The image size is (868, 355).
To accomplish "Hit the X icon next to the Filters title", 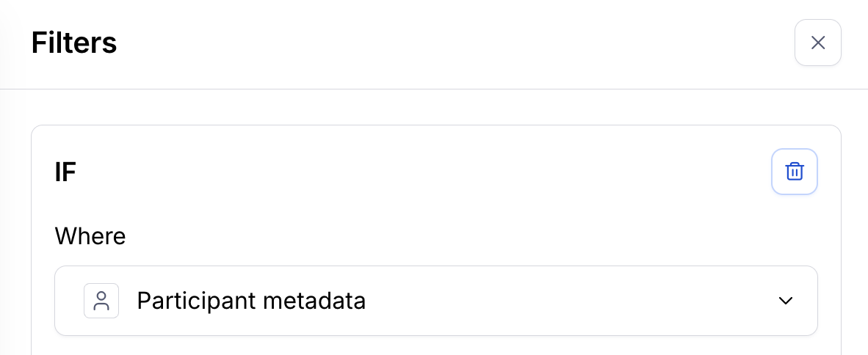I will (817, 43).
